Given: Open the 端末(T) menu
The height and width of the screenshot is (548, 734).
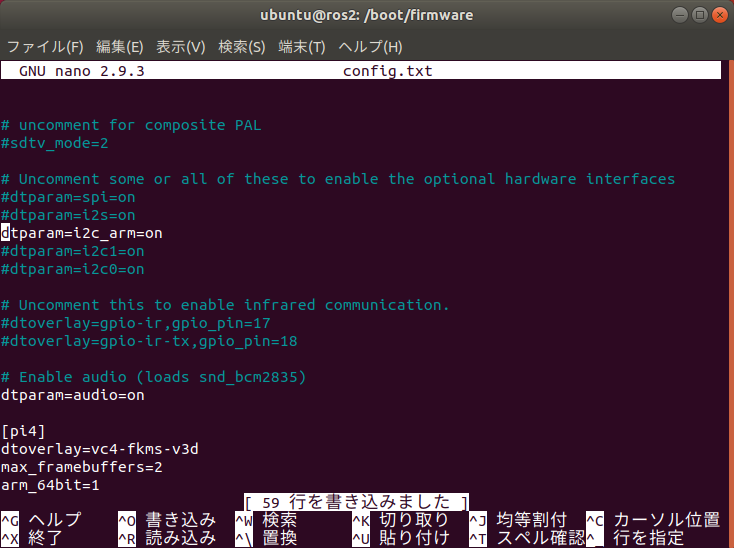Looking at the screenshot, I should 301,47.
